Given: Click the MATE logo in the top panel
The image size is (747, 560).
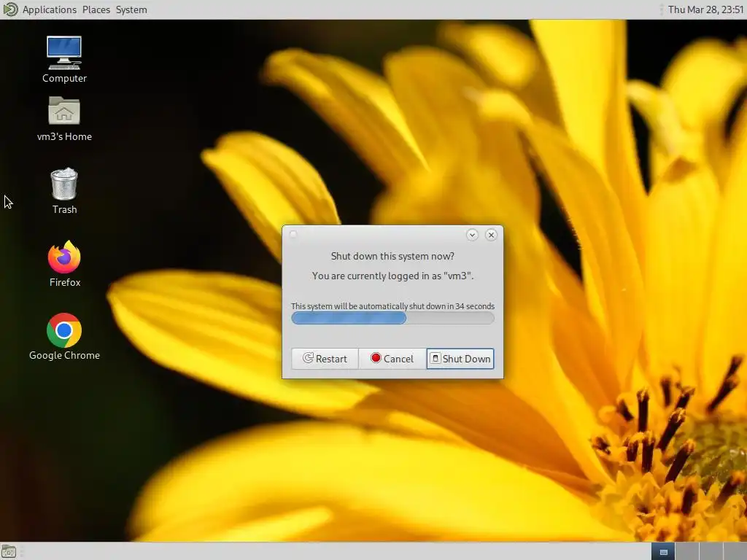Looking at the screenshot, I should [10, 9].
